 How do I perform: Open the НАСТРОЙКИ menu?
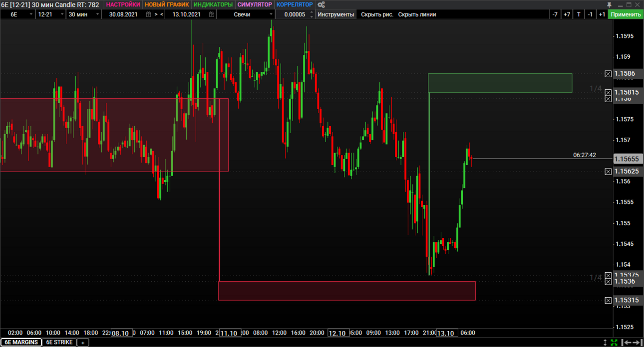point(123,4)
